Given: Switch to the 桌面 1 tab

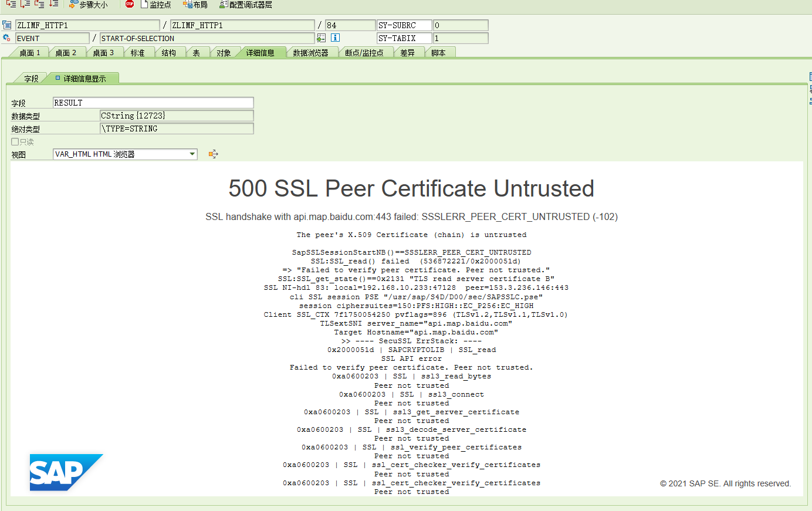Looking at the screenshot, I should pos(30,53).
